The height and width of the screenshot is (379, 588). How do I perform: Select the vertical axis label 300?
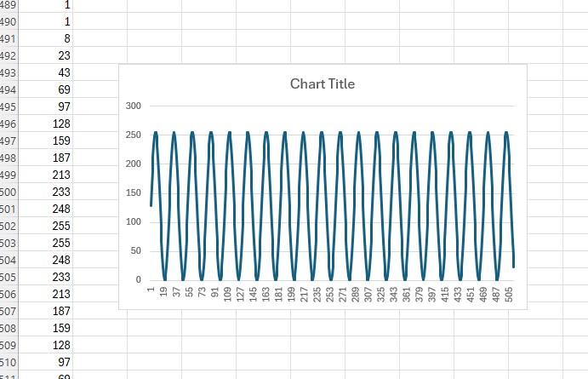(x=132, y=106)
